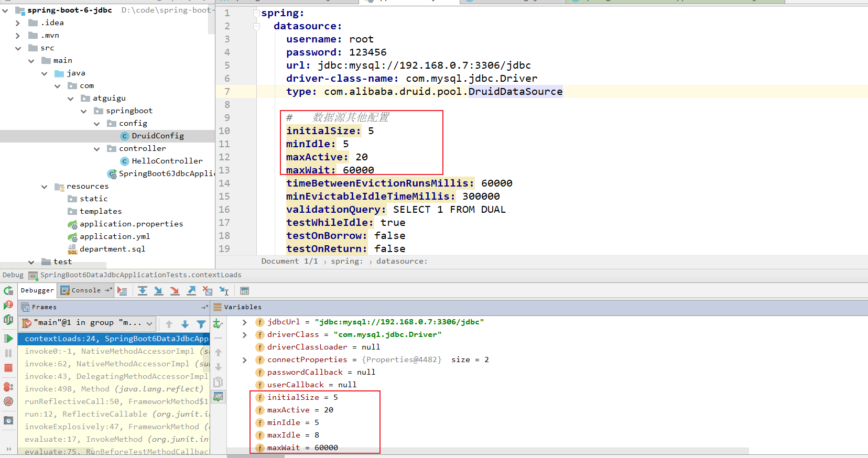Click Step Out debug icon
The width and height of the screenshot is (868, 458).
(191, 291)
